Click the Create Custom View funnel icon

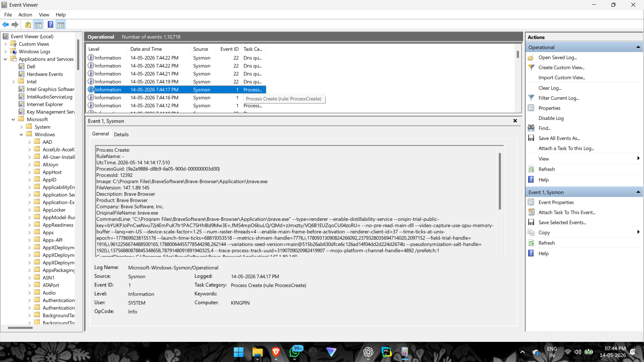point(531,67)
